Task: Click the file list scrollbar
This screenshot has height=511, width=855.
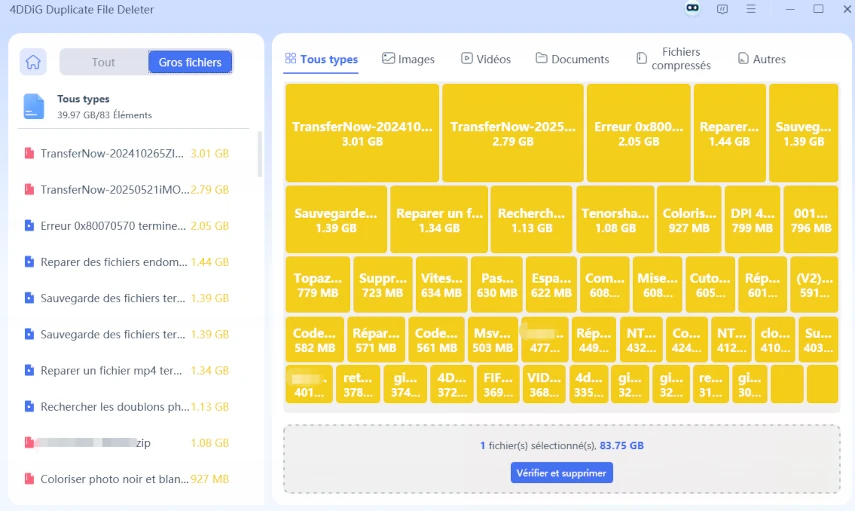Action: point(260,154)
